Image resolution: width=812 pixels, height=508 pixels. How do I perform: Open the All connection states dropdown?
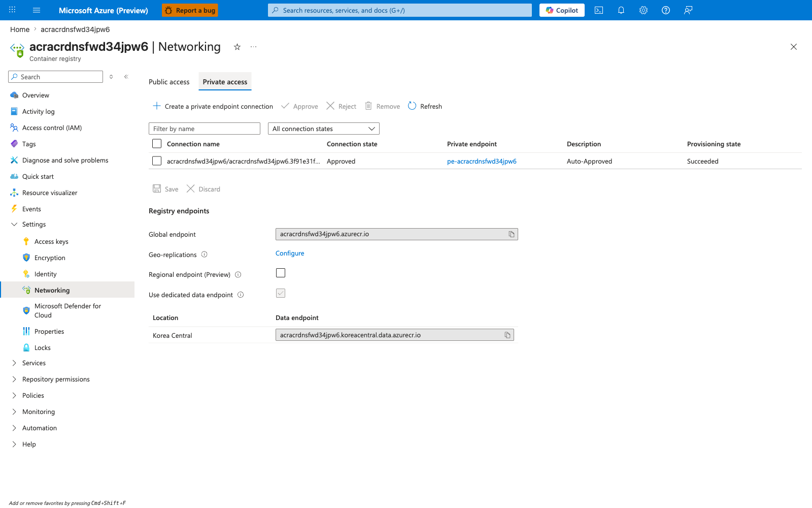[x=324, y=129]
